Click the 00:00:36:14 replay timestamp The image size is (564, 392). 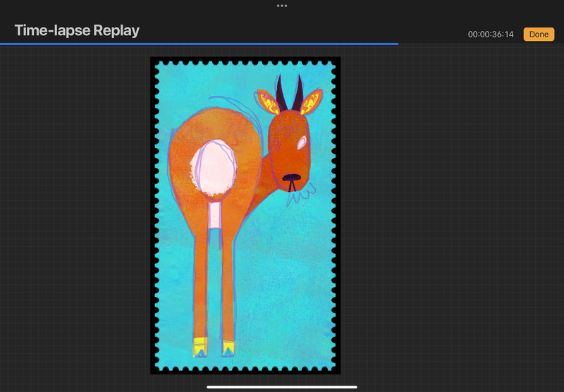pyautogui.click(x=492, y=35)
